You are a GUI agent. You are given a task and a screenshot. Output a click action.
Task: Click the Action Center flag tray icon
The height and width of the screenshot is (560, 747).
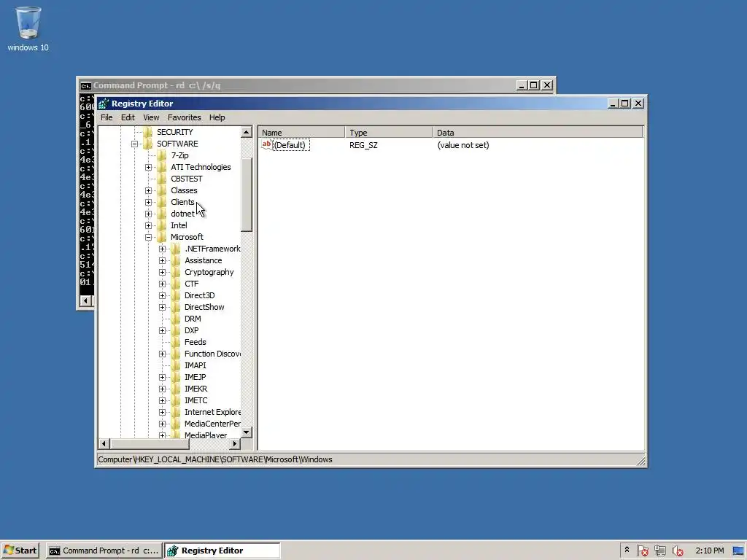pyautogui.click(x=642, y=551)
